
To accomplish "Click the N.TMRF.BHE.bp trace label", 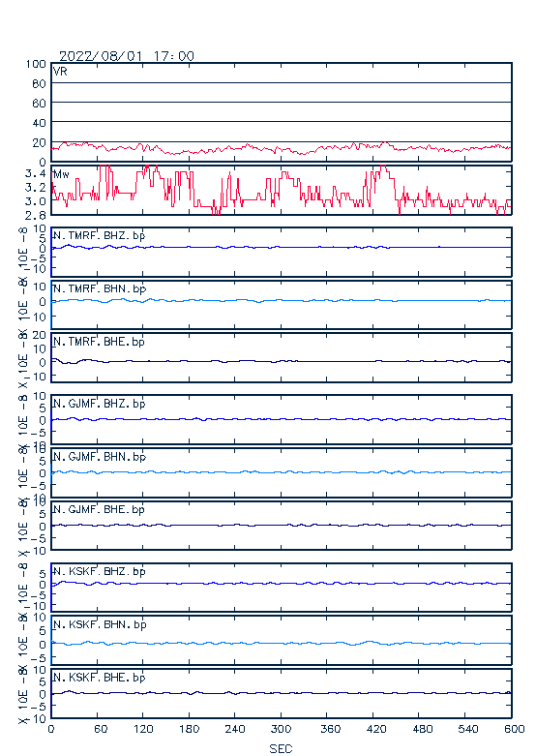I will (99, 342).
